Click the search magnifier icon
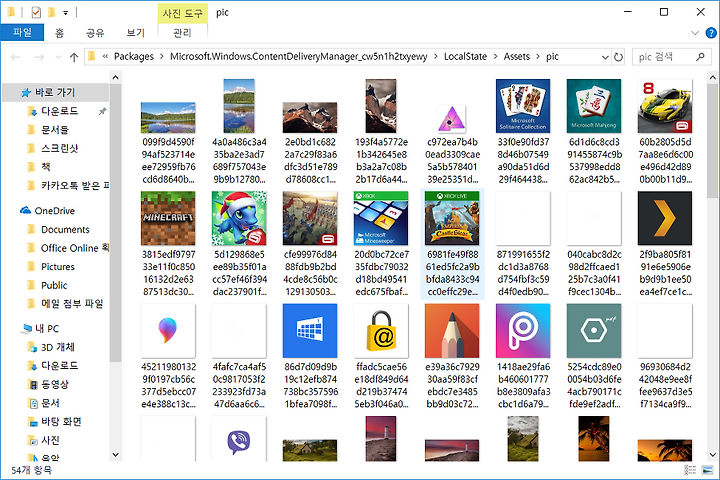 click(700, 57)
